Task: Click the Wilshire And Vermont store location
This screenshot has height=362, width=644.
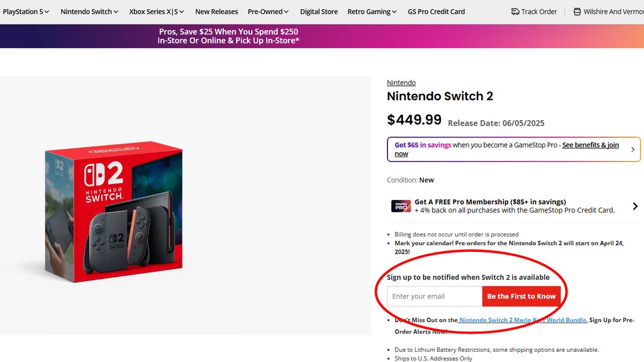Action: (613, 11)
